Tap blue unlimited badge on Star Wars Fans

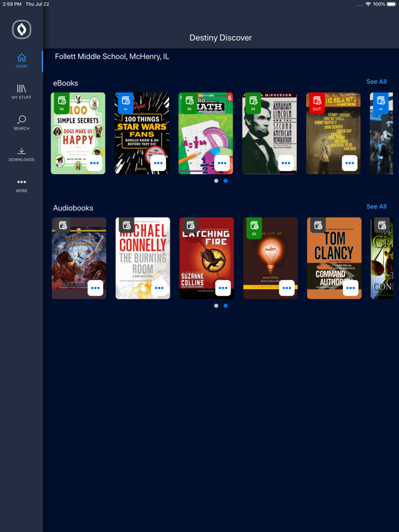125,103
